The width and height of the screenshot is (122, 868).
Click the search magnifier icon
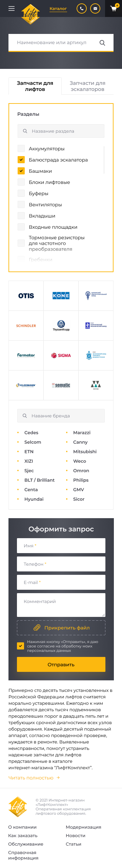(x=102, y=43)
